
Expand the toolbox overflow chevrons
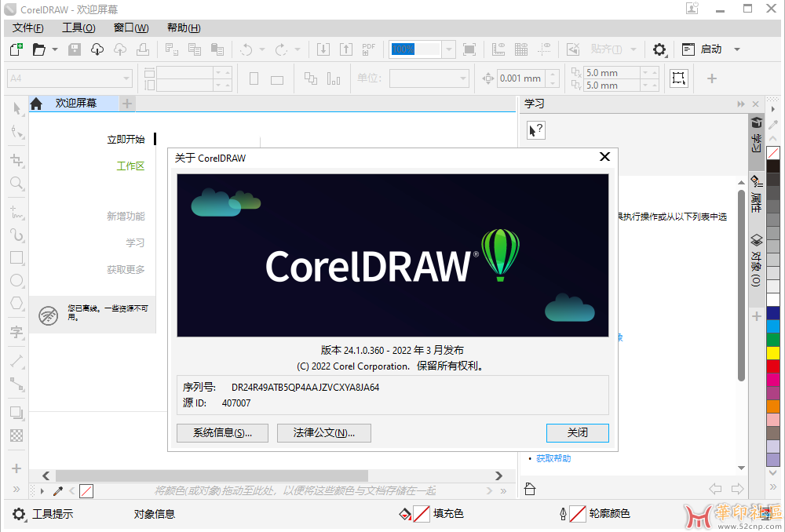pos(16,489)
